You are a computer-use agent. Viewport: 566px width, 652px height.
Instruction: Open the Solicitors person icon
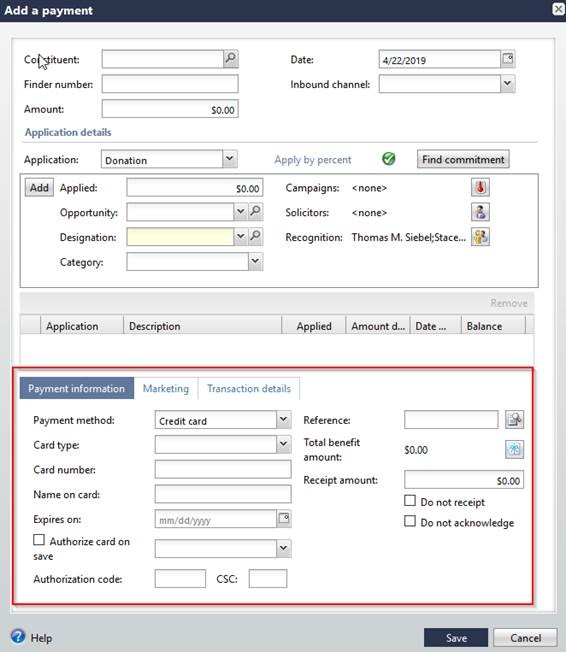point(480,212)
